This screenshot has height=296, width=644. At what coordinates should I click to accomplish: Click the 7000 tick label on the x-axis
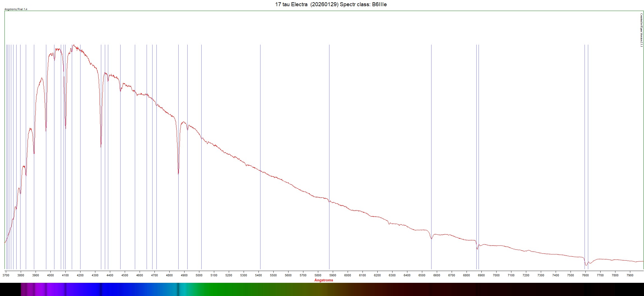click(496, 275)
